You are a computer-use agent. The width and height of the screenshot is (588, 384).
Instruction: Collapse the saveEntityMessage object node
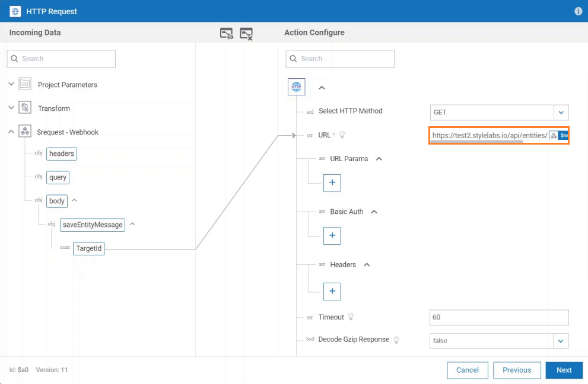click(132, 224)
